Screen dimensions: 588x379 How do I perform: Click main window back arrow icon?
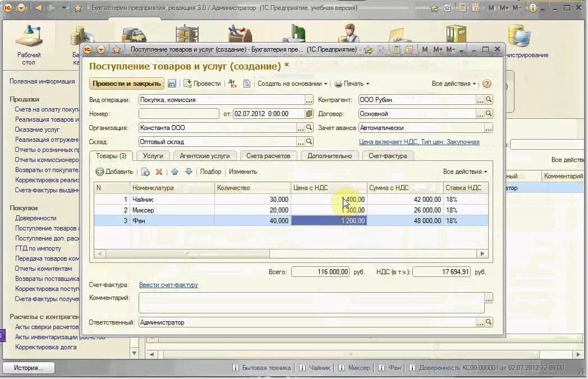[38, 8]
